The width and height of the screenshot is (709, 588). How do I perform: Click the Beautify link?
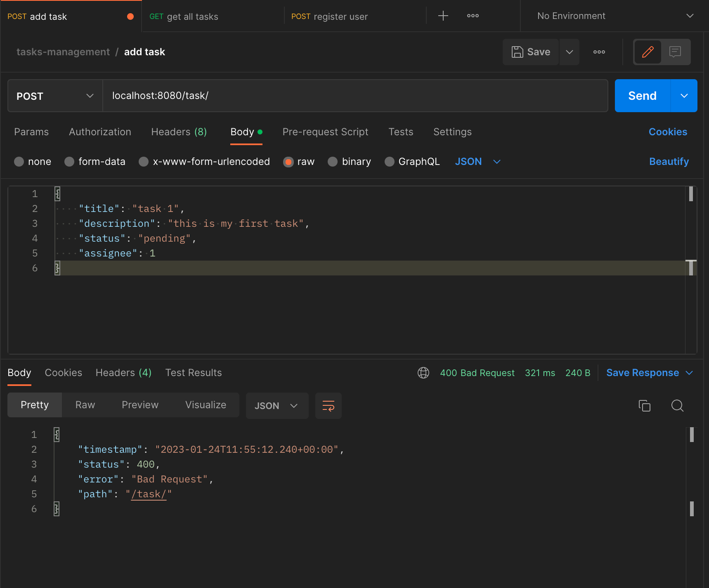point(669,162)
